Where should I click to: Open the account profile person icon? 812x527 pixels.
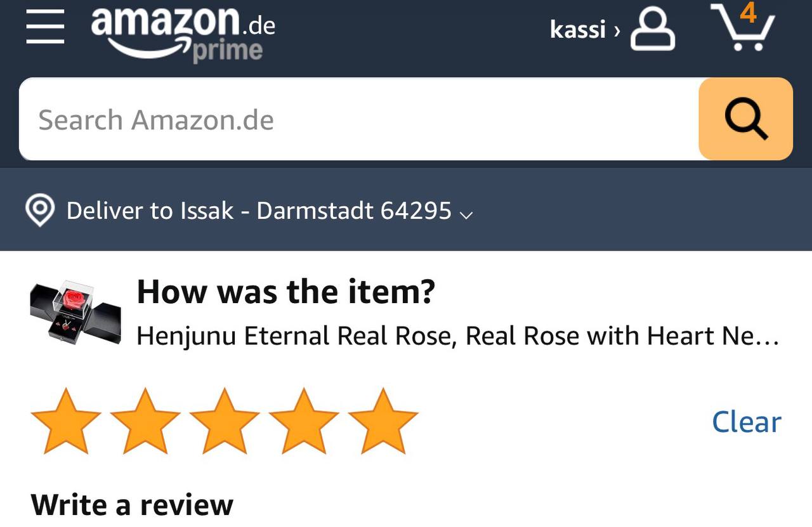click(653, 29)
